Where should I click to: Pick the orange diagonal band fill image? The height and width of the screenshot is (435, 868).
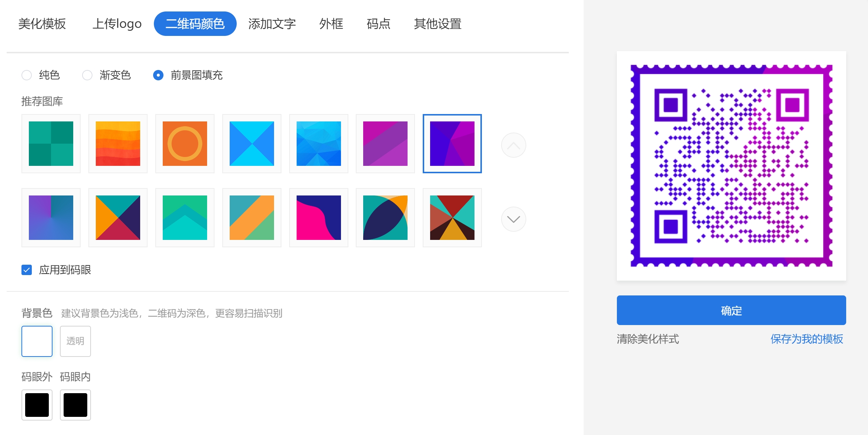252,218
